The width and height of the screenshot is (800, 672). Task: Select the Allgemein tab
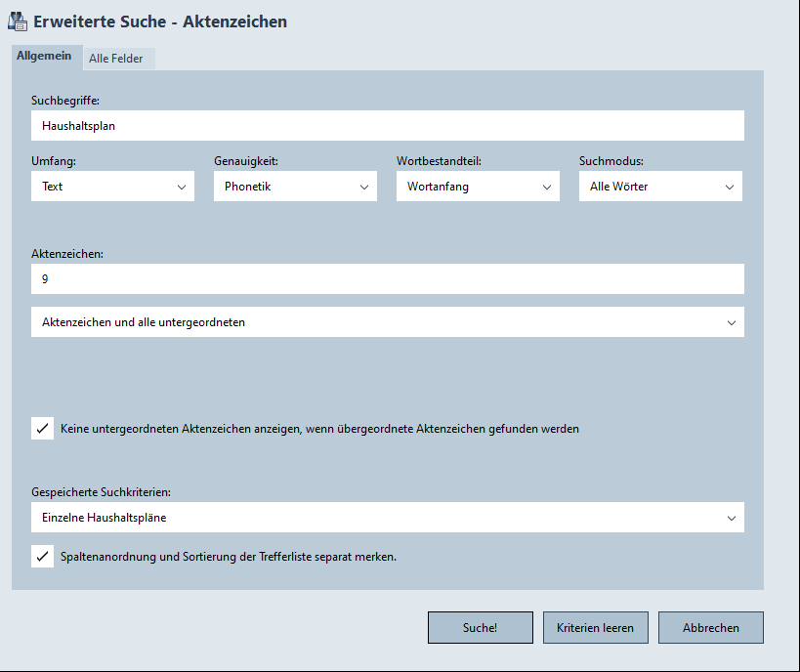pos(44,57)
